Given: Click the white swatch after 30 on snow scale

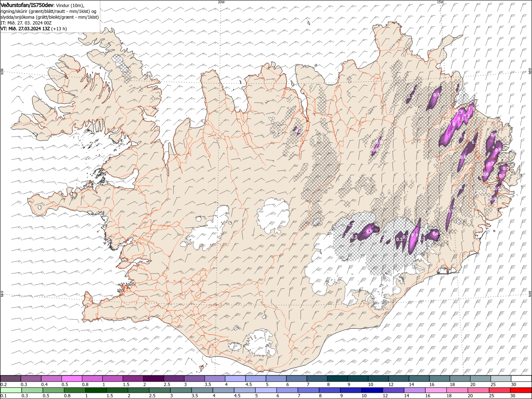Looking at the screenshot, I should [x=521, y=379].
